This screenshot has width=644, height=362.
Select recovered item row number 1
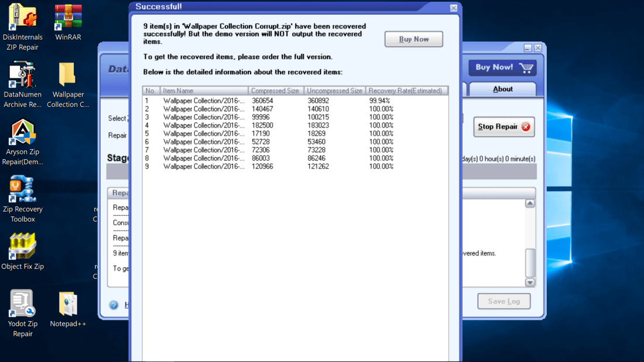[x=201, y=101]
